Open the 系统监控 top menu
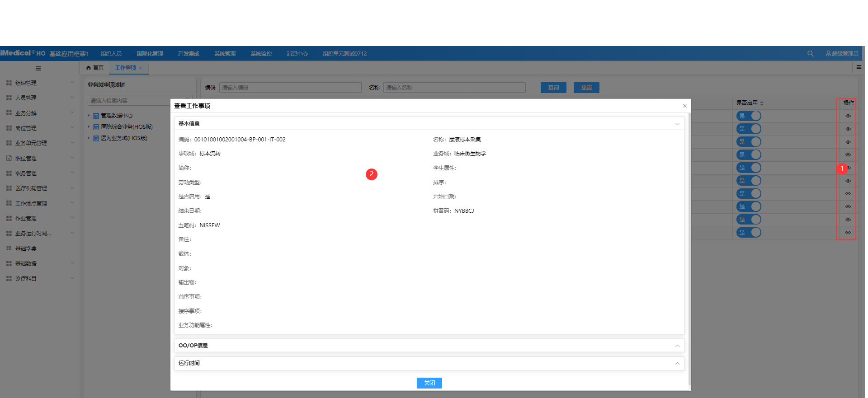 tap(261, 53)
